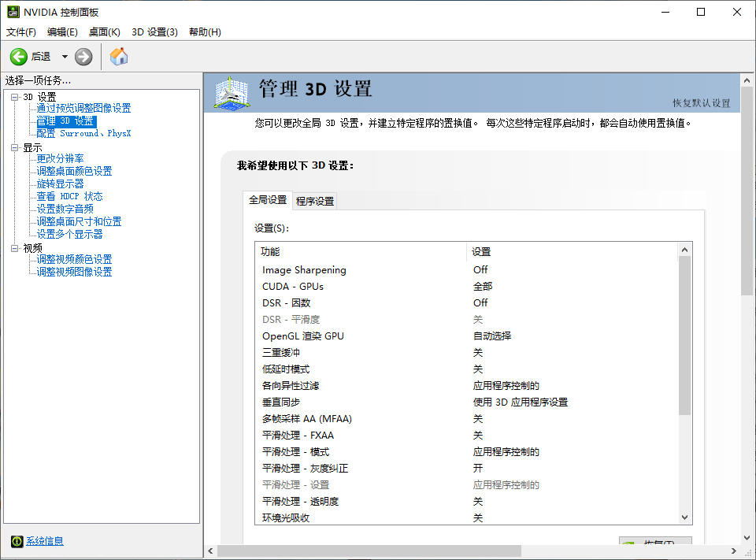Viewport: 756px width, 560px height.
Task: Click settings list scroll-up arrow
Action: click(684, 250)
